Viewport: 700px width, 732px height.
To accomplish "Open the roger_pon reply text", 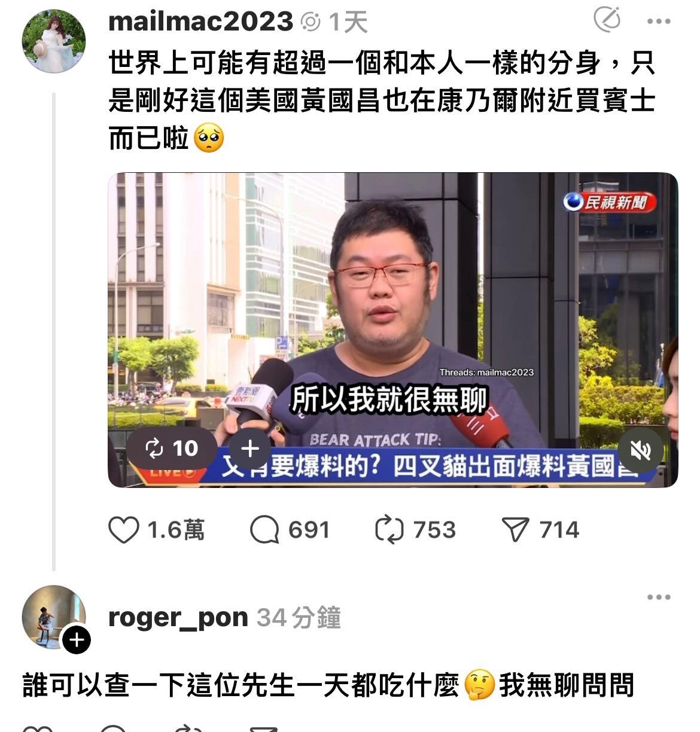I will (328, 685).
